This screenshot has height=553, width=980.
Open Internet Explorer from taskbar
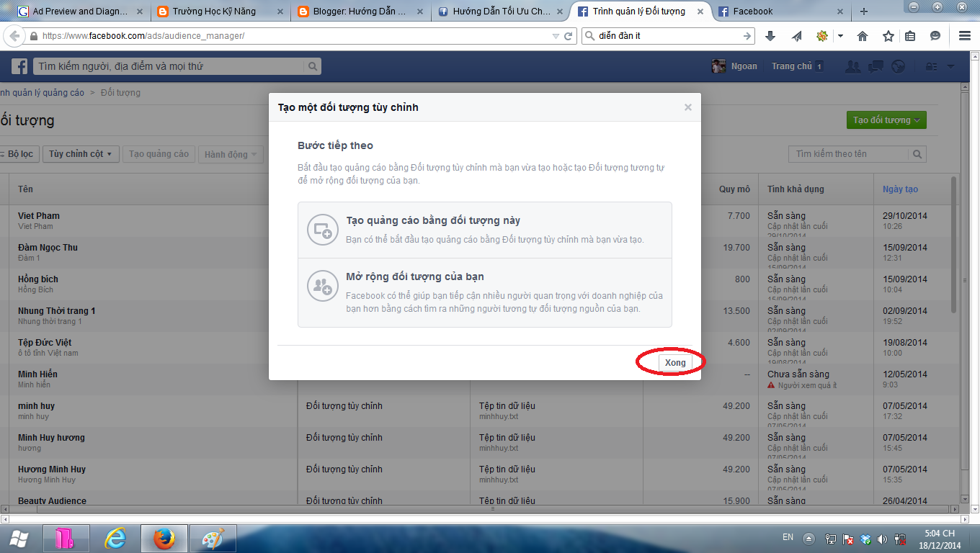(115, 539)
